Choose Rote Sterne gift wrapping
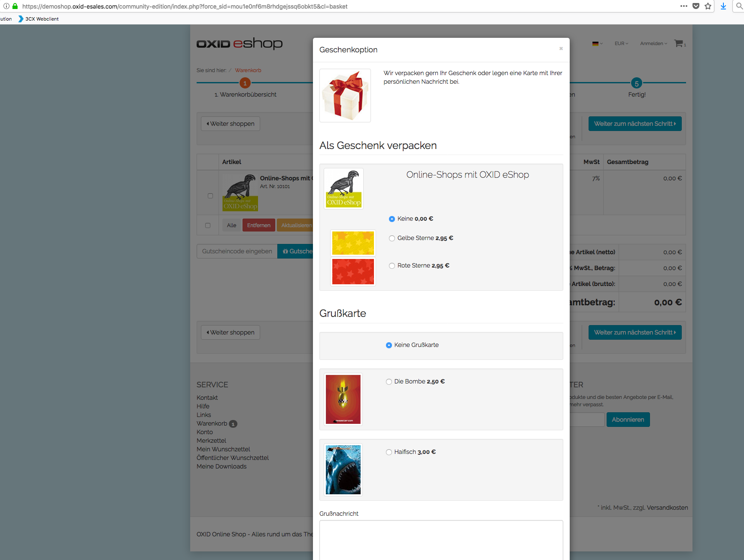Image resolution: width=744 pixels, height=560 pixels. [392, 266]
